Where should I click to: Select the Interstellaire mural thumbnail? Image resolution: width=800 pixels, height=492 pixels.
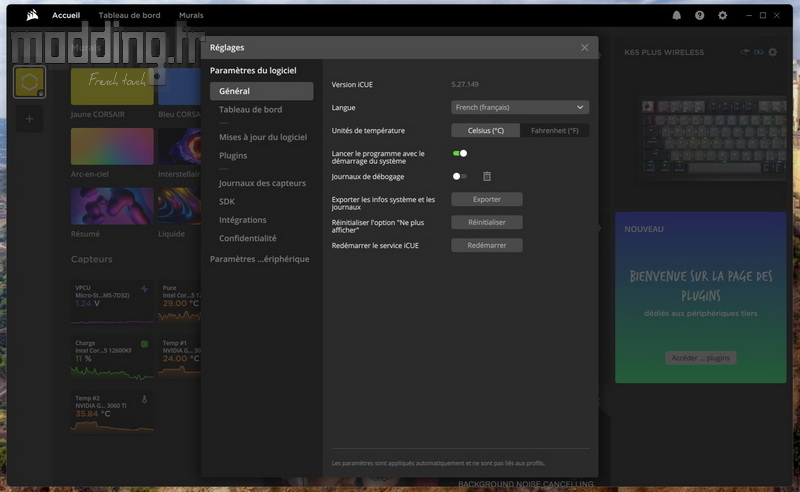[x=180, y=146]
